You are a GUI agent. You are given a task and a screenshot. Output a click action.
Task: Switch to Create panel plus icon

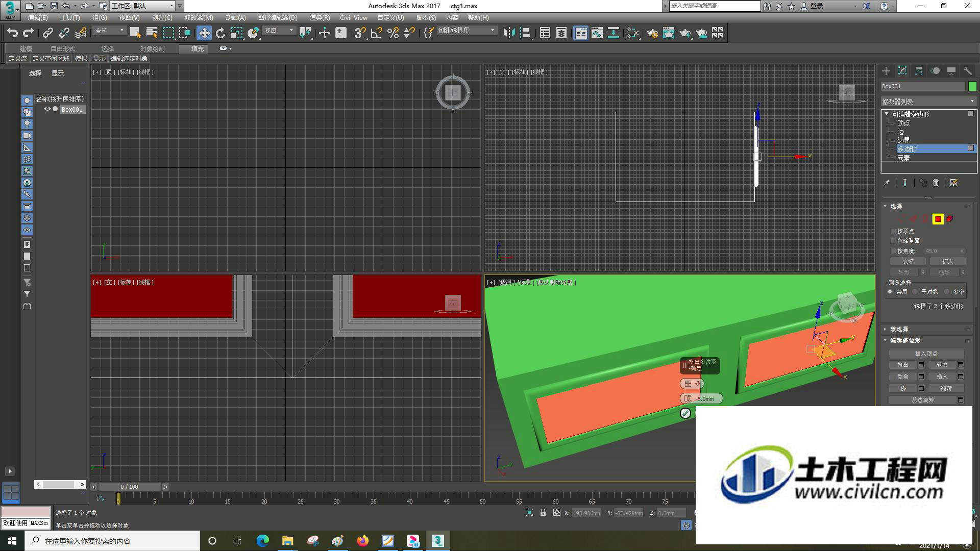point(886,71)
